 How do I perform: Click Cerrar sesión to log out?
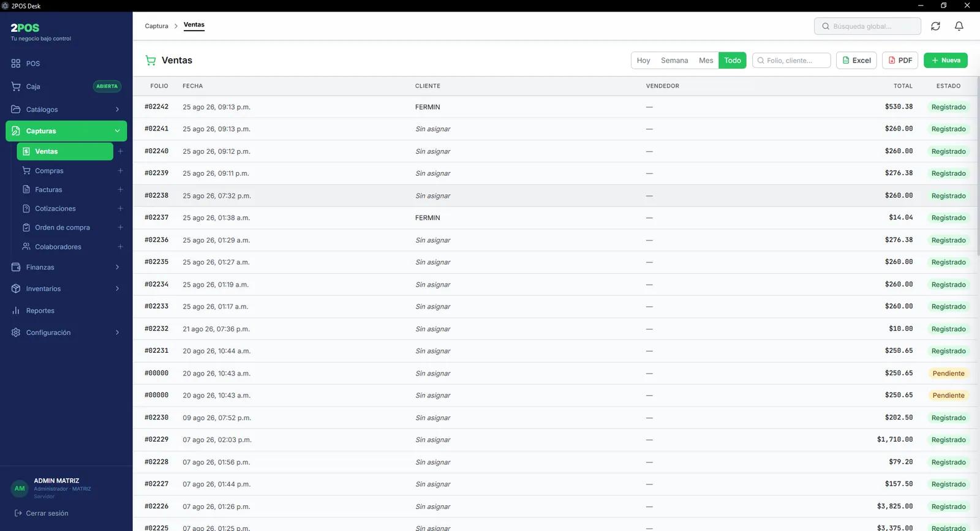coord(41,513)
